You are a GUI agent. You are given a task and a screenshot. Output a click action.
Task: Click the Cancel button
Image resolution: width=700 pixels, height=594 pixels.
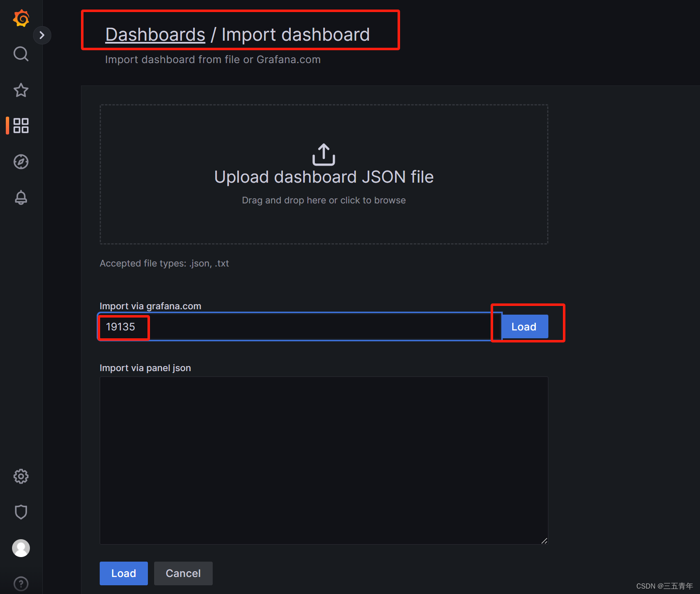coord(183,573)
